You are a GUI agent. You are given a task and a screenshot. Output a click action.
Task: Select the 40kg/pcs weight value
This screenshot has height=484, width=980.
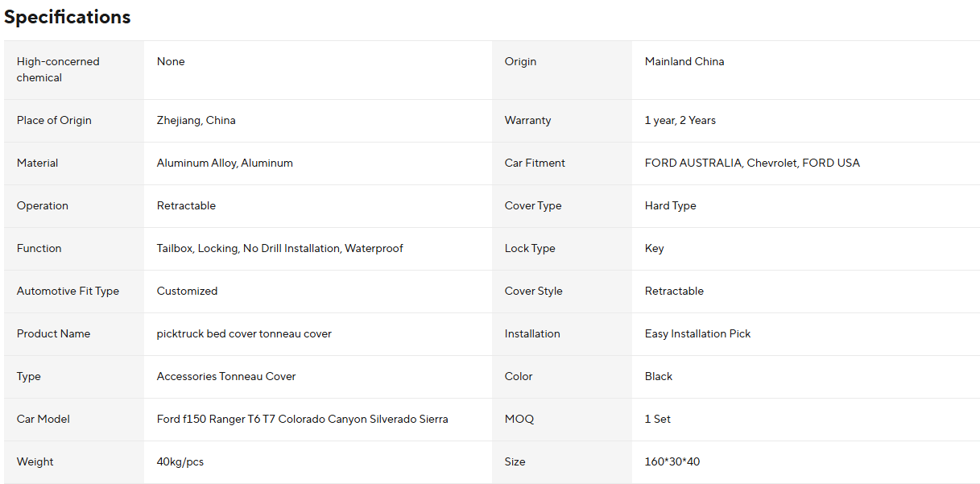(x=180, y=461)
